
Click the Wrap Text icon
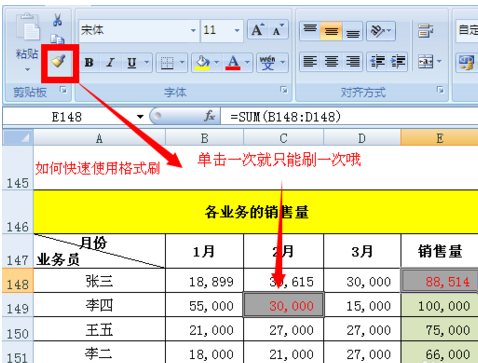click(x=426, y=31)
